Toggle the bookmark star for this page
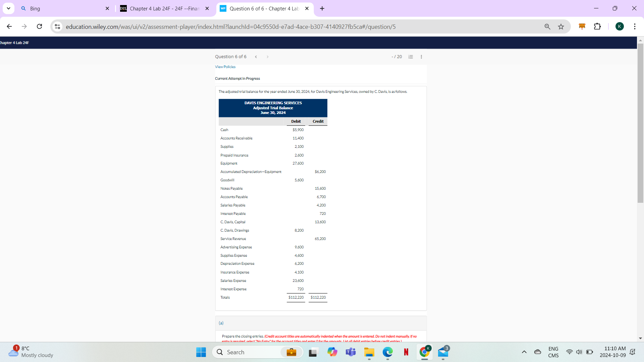Screen dimensions: 644x362 click(x=561, y=26)
